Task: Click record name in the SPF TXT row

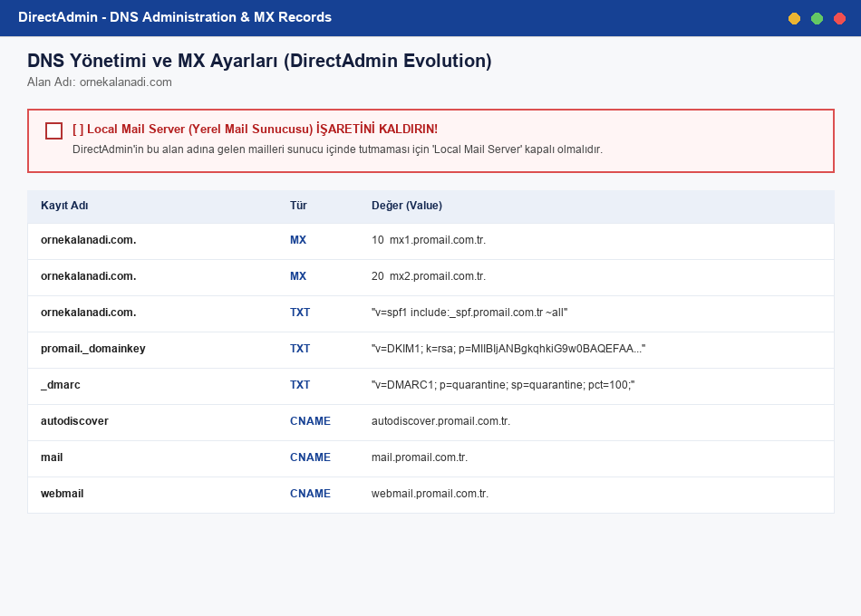Action: click(x=89, y=313)
